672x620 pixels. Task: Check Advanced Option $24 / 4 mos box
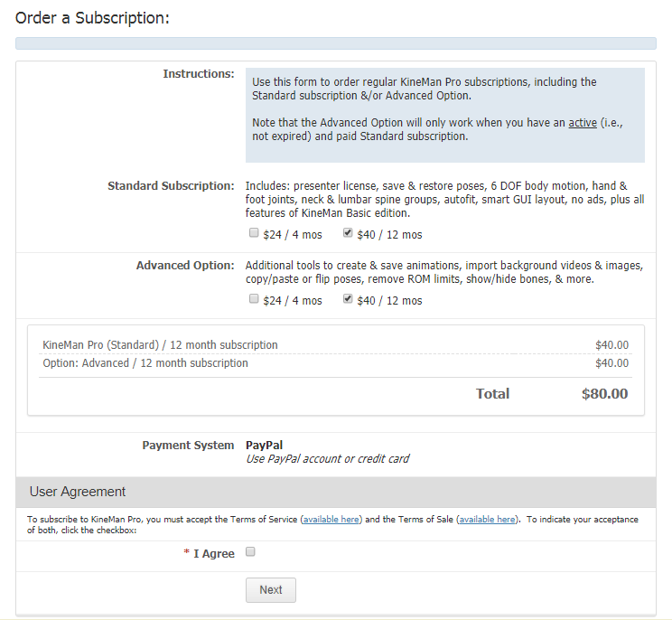click(x=254, y=298)
